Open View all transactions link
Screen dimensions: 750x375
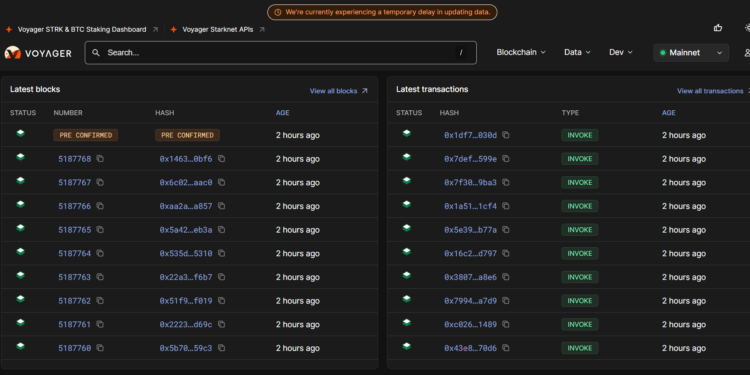click(713, 91)
